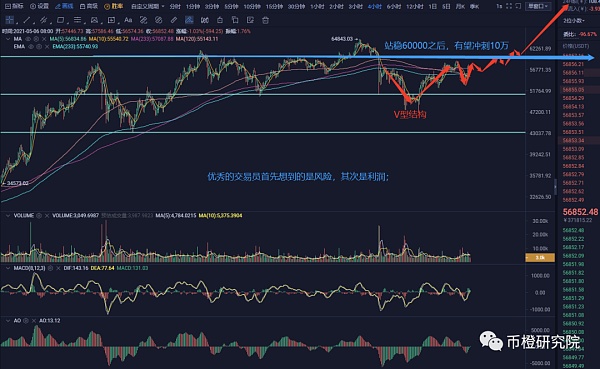Open settings for the AO indicator

pyautogui.click(x=26, y=320)
